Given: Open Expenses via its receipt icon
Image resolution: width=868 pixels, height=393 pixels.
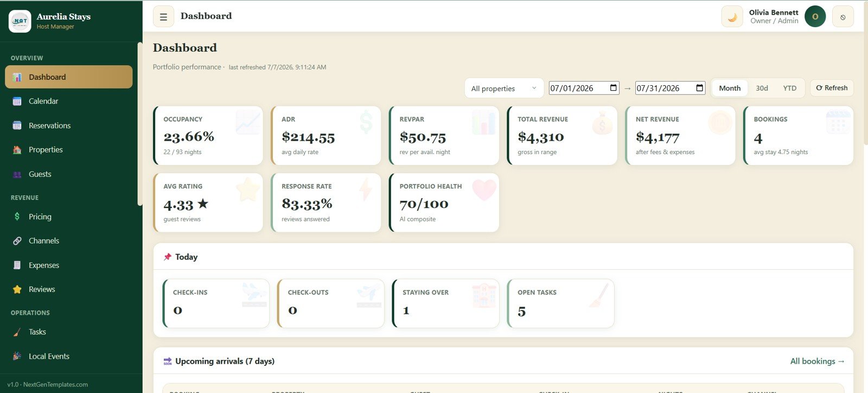Looking at the screenshot, I should tap(17, 265).
